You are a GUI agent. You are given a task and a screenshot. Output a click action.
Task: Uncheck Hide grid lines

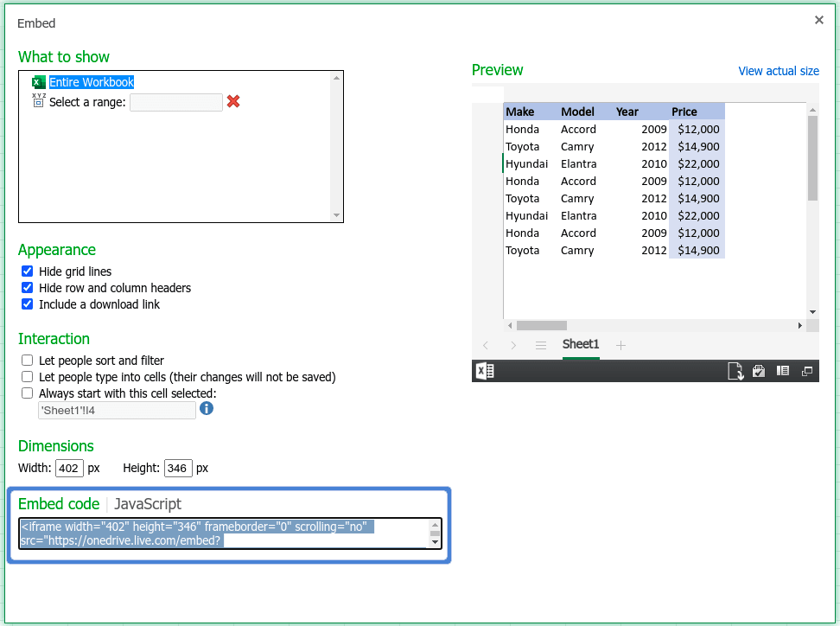[28, 271]
